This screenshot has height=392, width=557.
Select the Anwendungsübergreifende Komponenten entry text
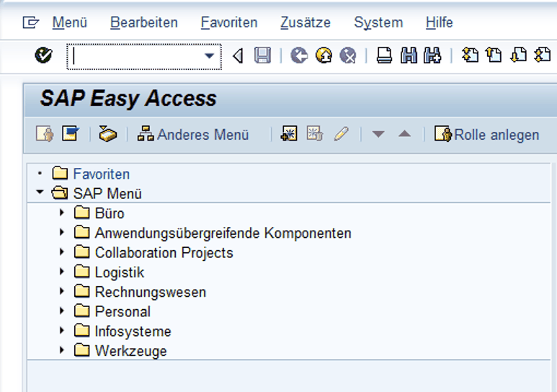coord(223,233)
